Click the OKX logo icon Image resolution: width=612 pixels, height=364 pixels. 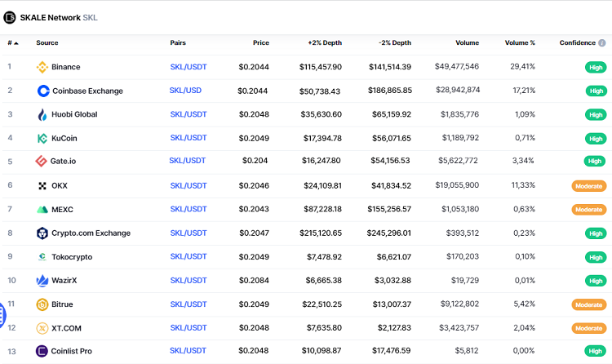point(42,186)
